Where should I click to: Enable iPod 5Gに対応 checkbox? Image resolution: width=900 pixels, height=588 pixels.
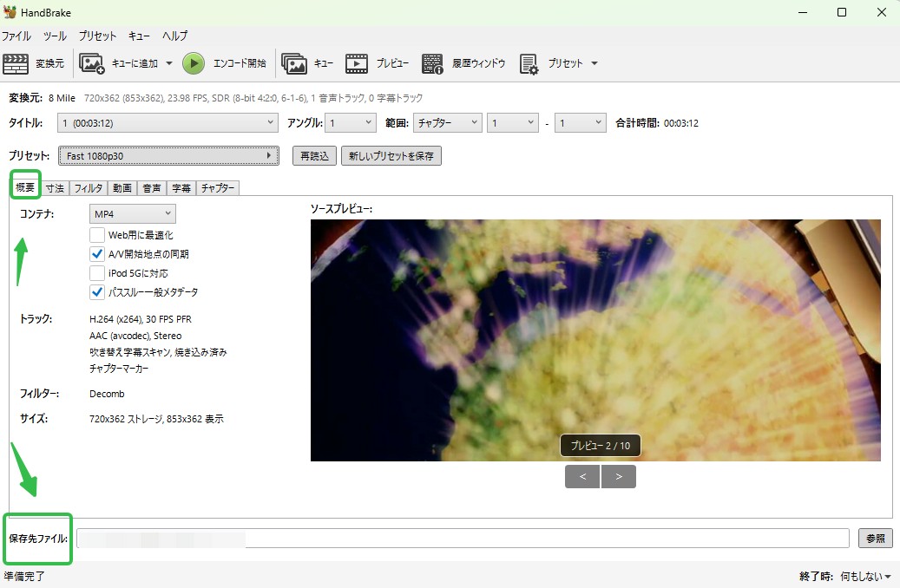coord(97,273)
